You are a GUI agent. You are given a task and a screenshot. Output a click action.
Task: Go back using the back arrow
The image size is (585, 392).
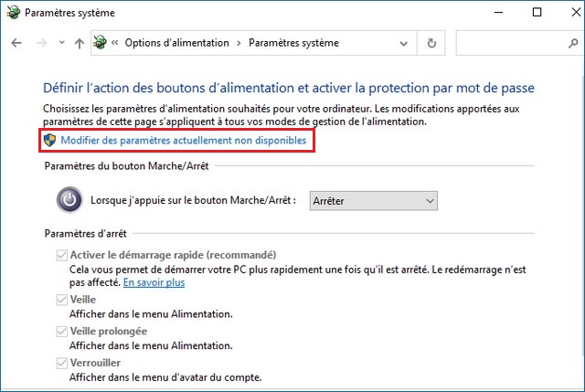coord(16,43)
